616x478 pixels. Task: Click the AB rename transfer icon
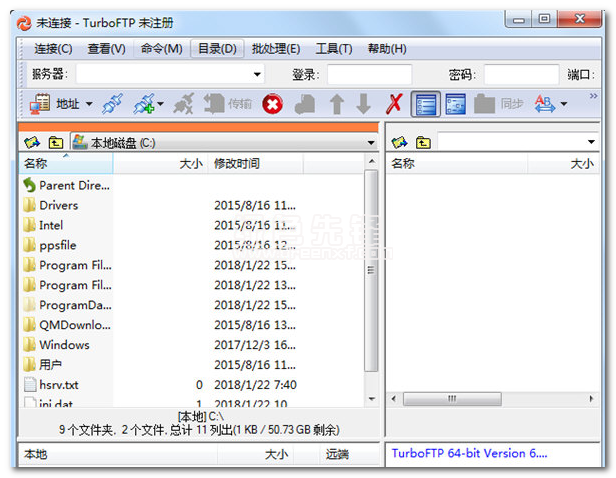pos(545,104)
